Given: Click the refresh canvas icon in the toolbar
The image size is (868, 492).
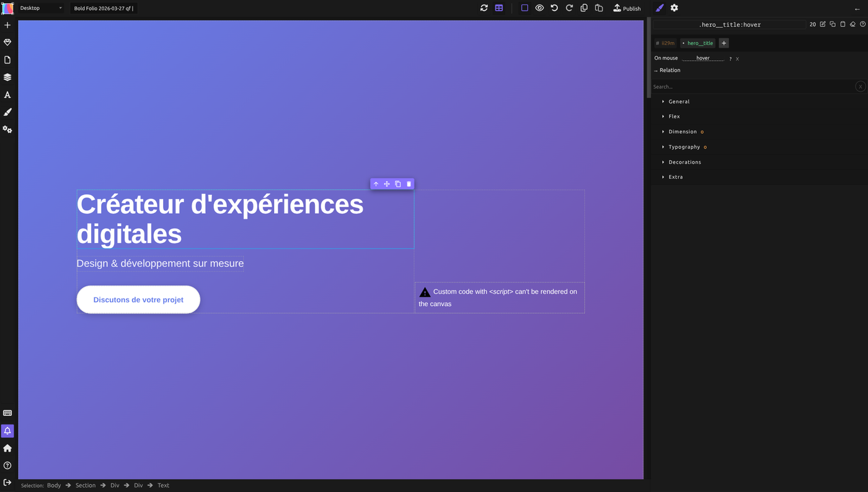Looking at the screenshot, I should tap(484, 7).
